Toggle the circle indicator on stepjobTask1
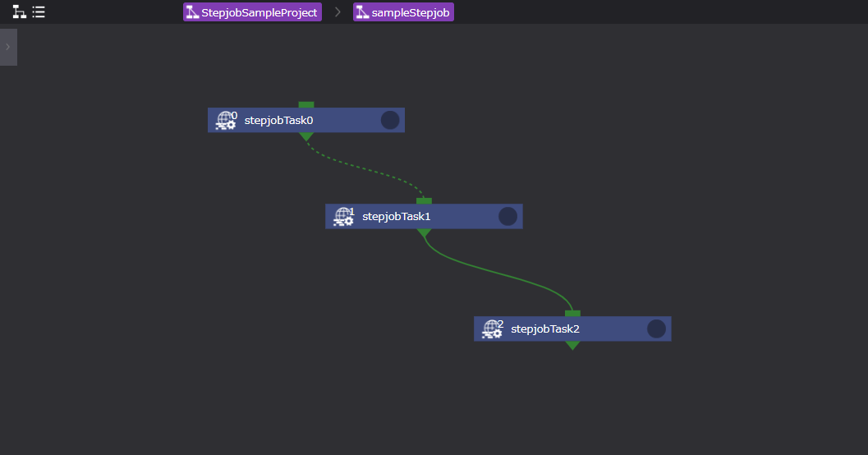 [507, 217]
